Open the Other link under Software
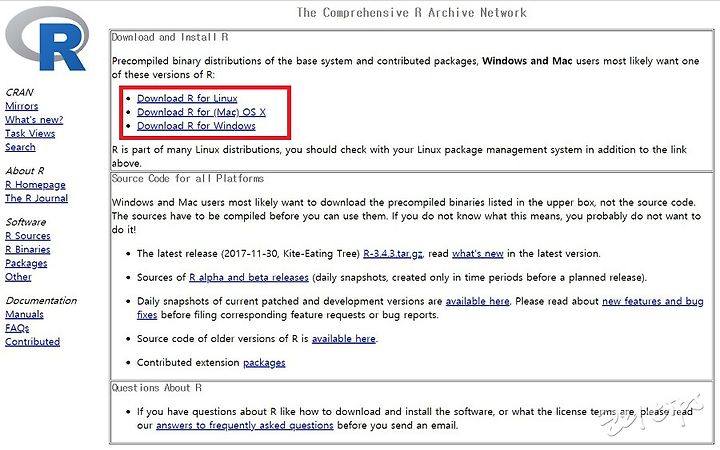 pyautogui.click(x=18, y=277)
